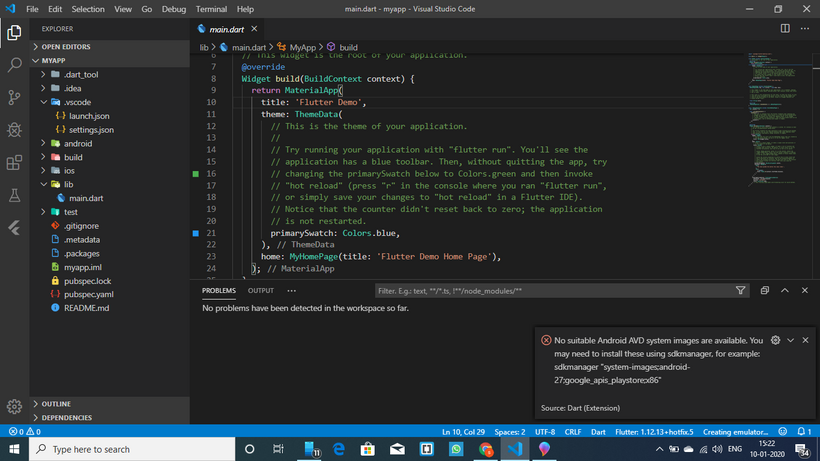Open the Search view in activity bar
The image size is (820, 461).
coord(14,65)
